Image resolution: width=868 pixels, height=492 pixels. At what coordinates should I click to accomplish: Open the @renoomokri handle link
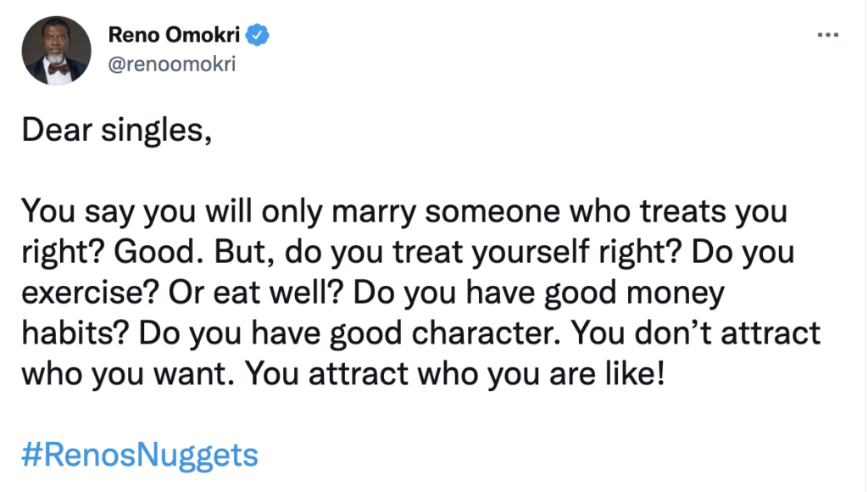(x=172, y=64)
